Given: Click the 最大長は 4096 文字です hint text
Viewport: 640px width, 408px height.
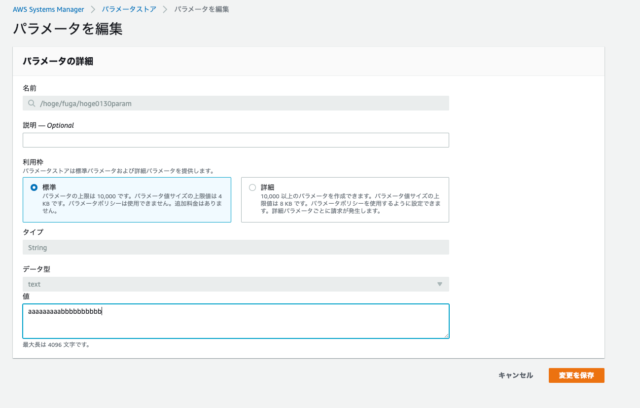Looking at the screenshot, I should 56,345.
